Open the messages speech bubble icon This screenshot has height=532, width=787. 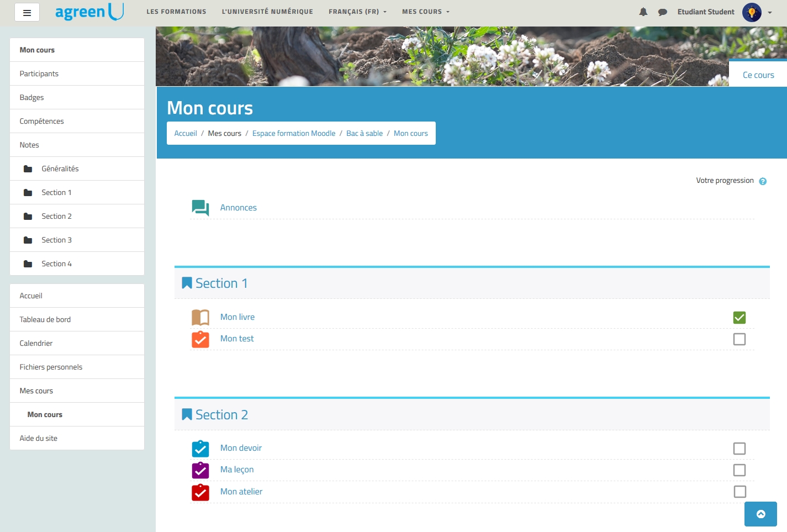(x=662, y=12)
